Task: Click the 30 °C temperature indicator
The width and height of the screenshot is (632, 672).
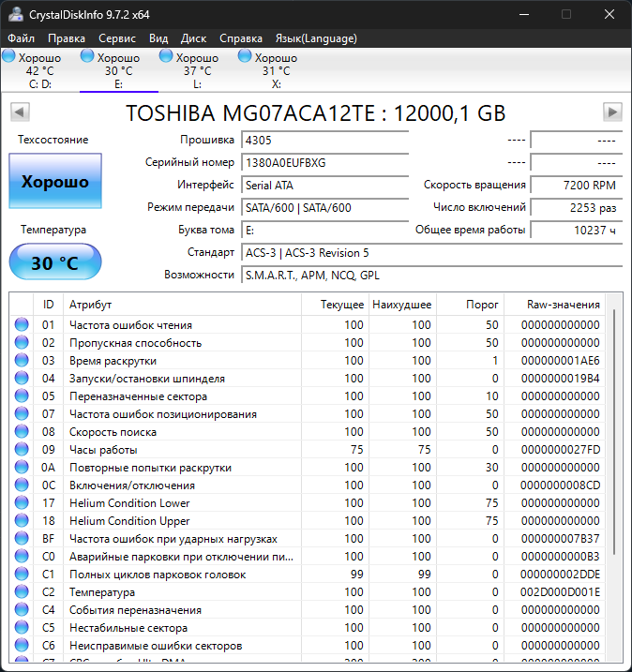Action: point(55,261)
